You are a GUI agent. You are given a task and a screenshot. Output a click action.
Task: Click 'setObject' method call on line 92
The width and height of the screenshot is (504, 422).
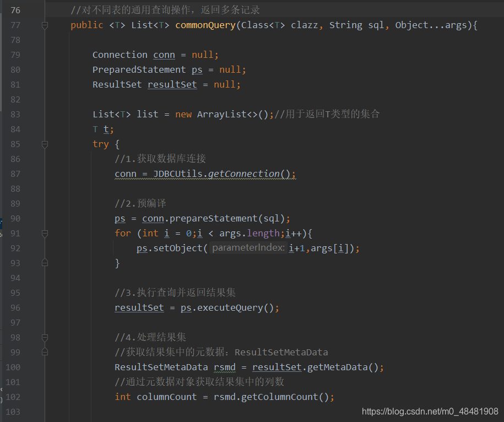tap(178, 248)
